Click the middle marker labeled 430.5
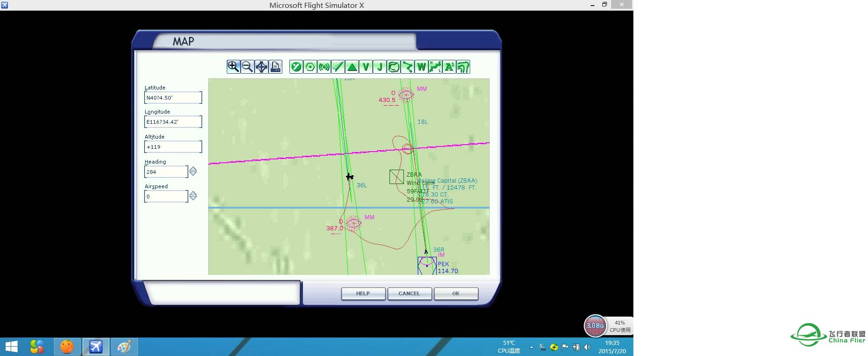The image size is (868, 356). click(406, 95)
